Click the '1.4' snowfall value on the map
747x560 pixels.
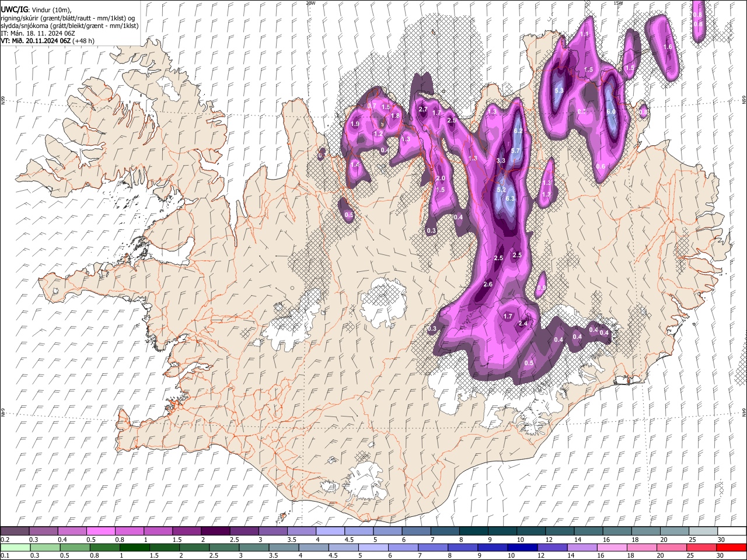pyautogui.click(x=355, y=165)
